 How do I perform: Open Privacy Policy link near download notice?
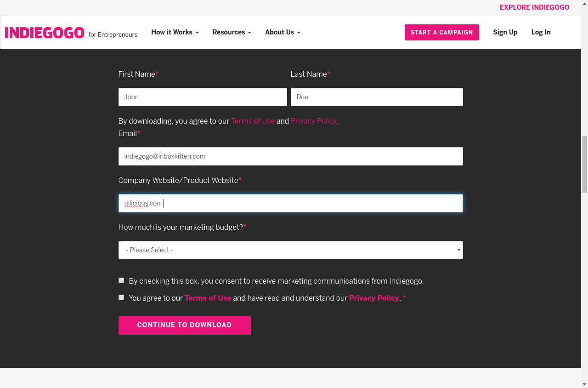tap(314, 121)
